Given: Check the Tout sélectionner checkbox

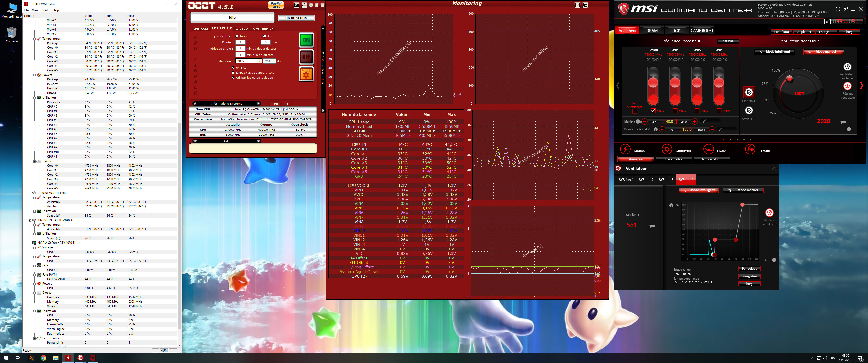Looking at the screenshot, I should point(635,111).
